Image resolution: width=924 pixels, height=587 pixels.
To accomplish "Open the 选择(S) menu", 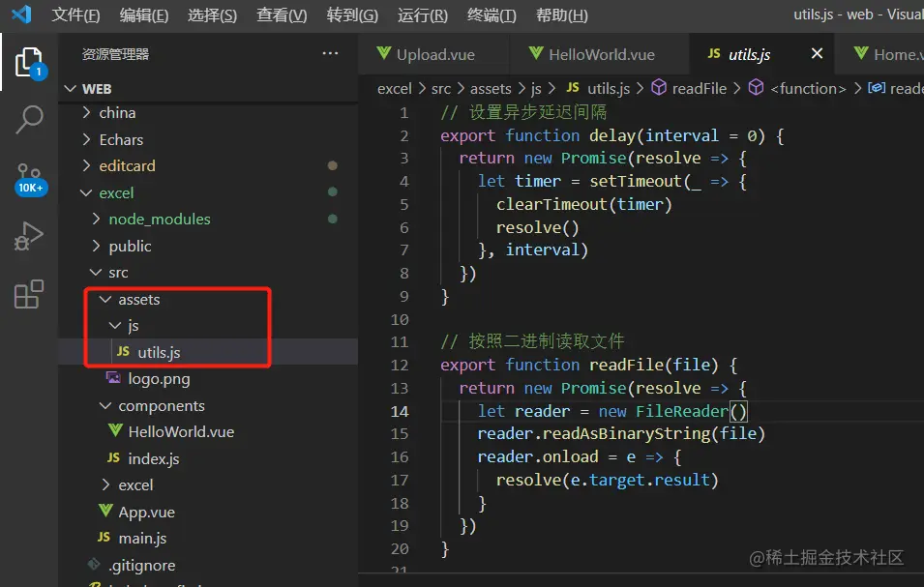I will pos(212,15).
